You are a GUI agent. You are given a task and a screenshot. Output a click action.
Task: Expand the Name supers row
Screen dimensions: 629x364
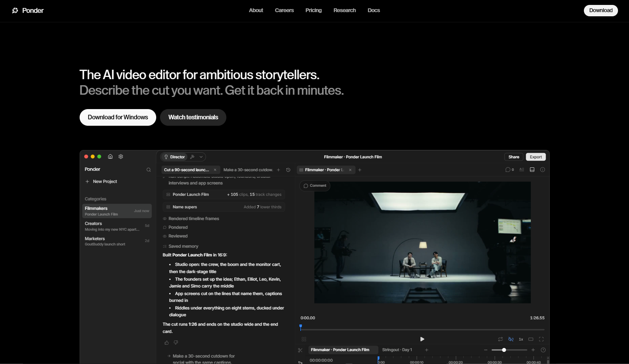click(x=224, y=207)
